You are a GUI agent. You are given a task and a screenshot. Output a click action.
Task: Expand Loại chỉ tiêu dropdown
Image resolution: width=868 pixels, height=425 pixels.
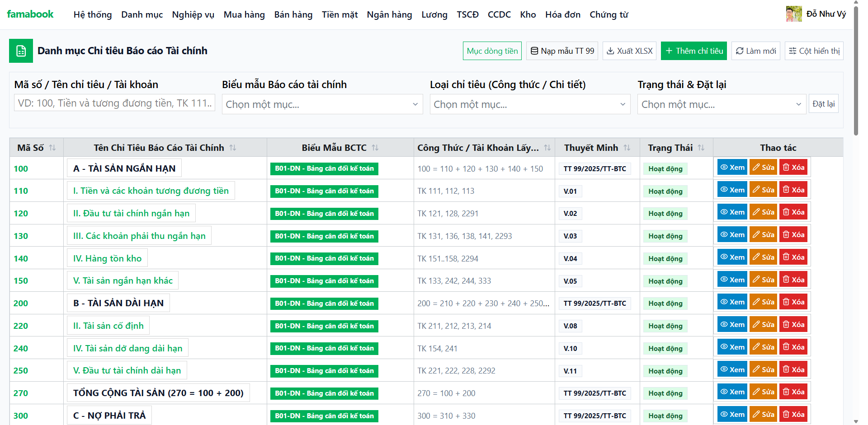(x=530, y=104)
